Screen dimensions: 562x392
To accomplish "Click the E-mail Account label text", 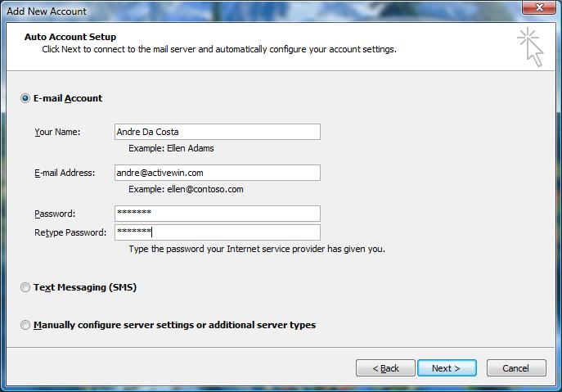I will [68, 98].
